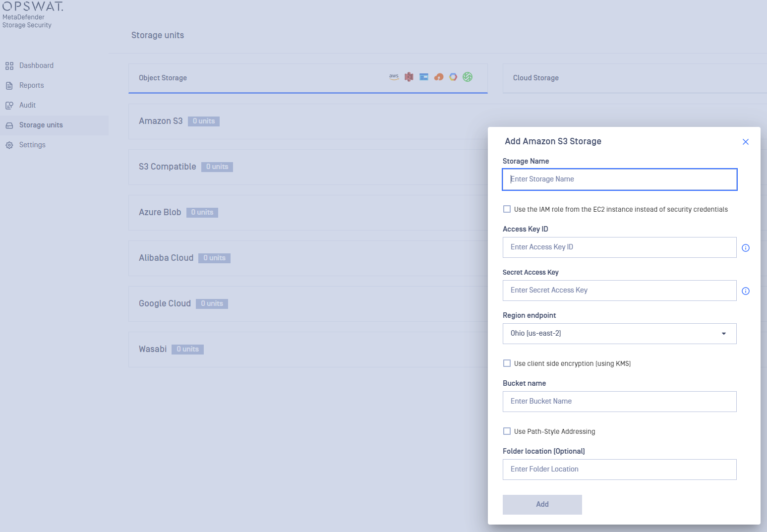Expand the Google Cloud storage row
Viewport: 767px width, 532px height.
(308, 304)
